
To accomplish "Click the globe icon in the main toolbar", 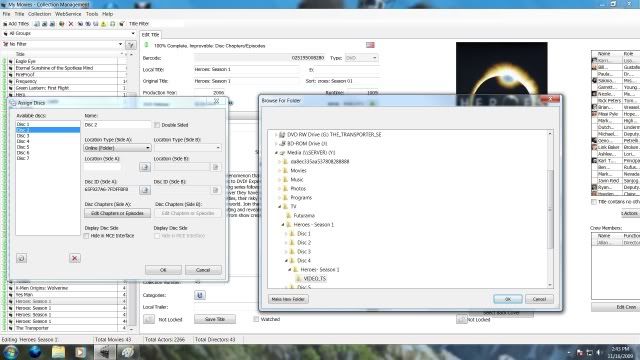I will (62, 24).
